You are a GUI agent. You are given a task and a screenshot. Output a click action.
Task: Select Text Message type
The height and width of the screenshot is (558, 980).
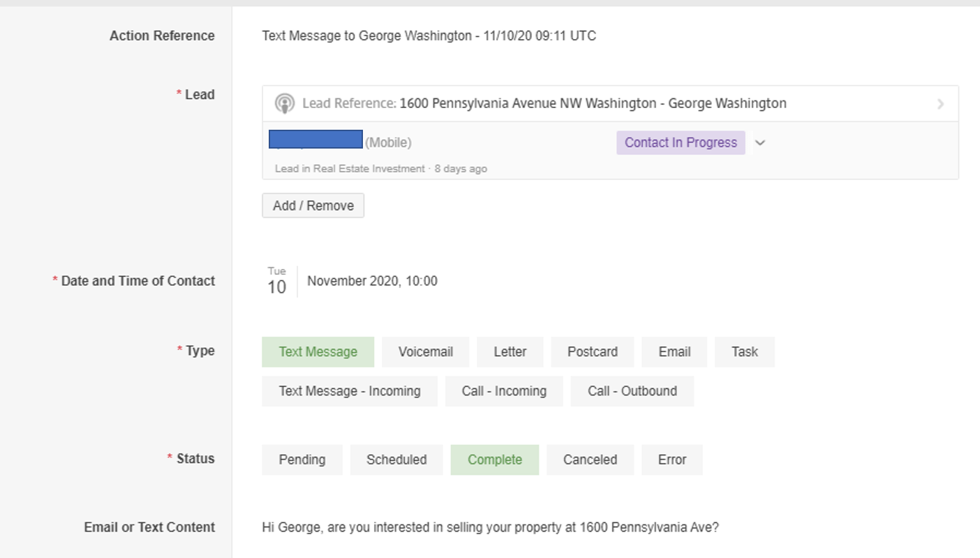[x=318, y=352]
